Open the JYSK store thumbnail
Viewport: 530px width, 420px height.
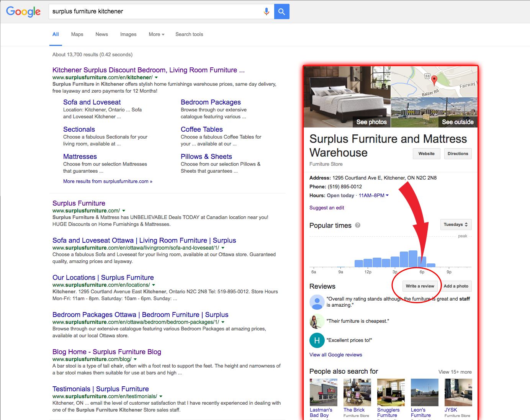(458, 392)
